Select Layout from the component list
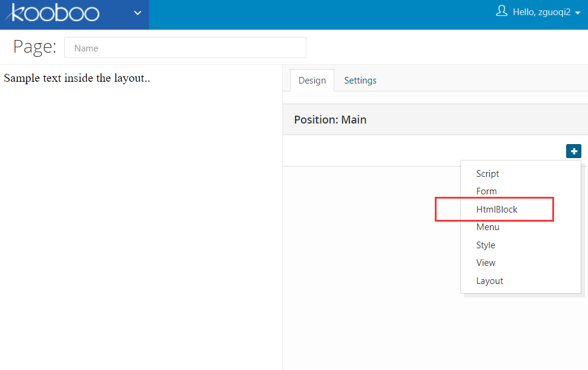This screenshot has height=370, width=588. pos(521,281)
